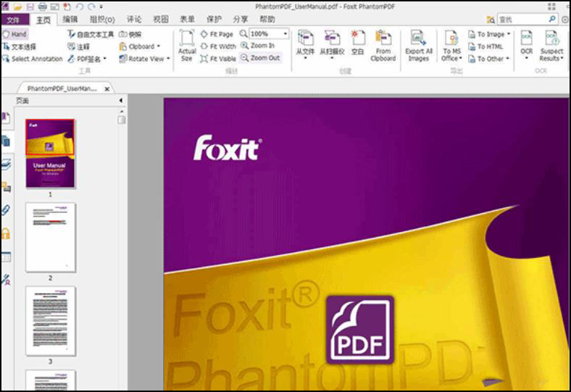Open the Clipboard dropdown

pos(159,46)
